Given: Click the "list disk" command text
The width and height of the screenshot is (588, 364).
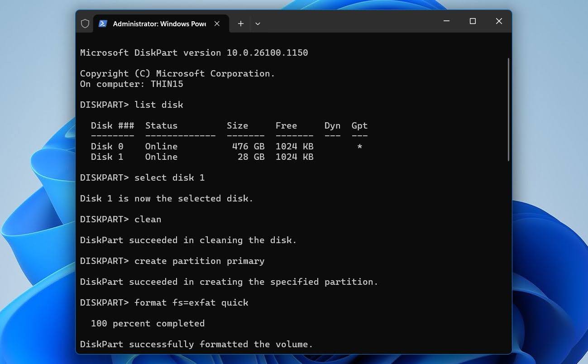Looking at the screenshot, I should (x=159, y=105).
